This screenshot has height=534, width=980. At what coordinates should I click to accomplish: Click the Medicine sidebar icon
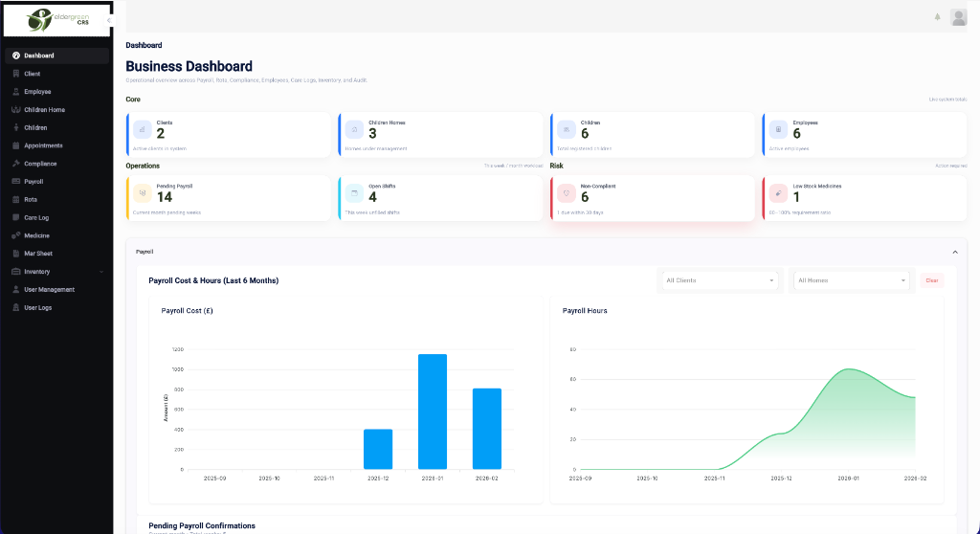pyautogui.click(x=16, y=235)
